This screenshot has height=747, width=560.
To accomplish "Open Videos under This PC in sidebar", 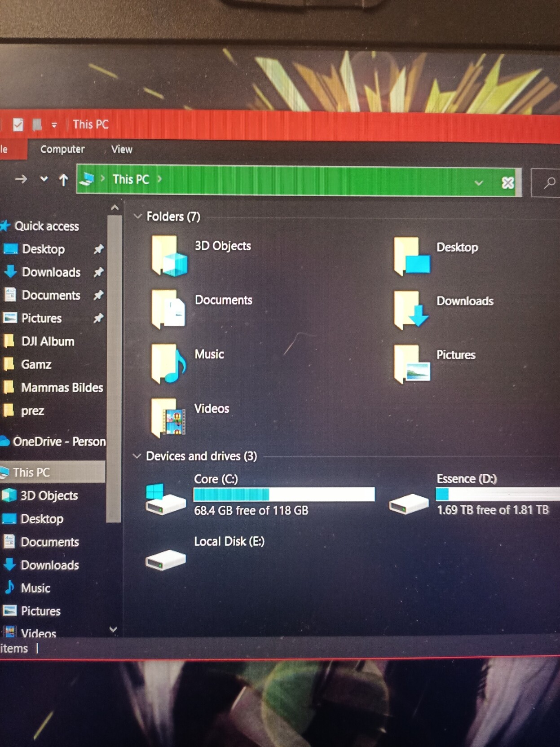I will (38, 632).
